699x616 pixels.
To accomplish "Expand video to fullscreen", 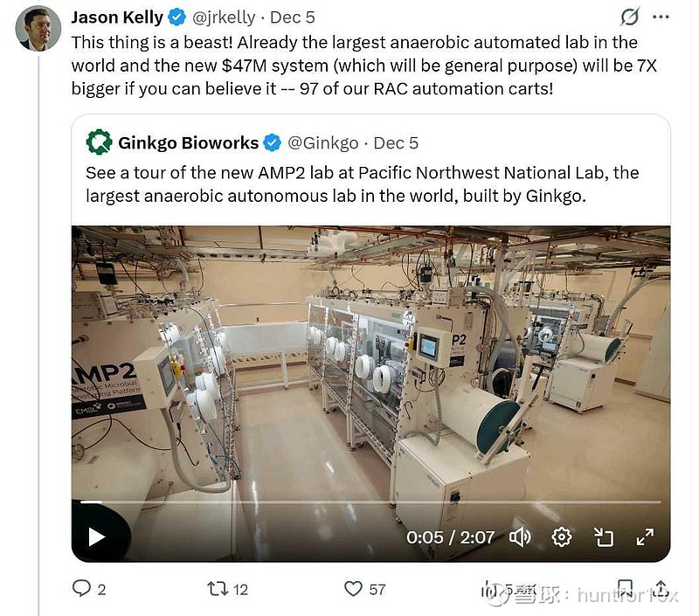I will point(645,536).
